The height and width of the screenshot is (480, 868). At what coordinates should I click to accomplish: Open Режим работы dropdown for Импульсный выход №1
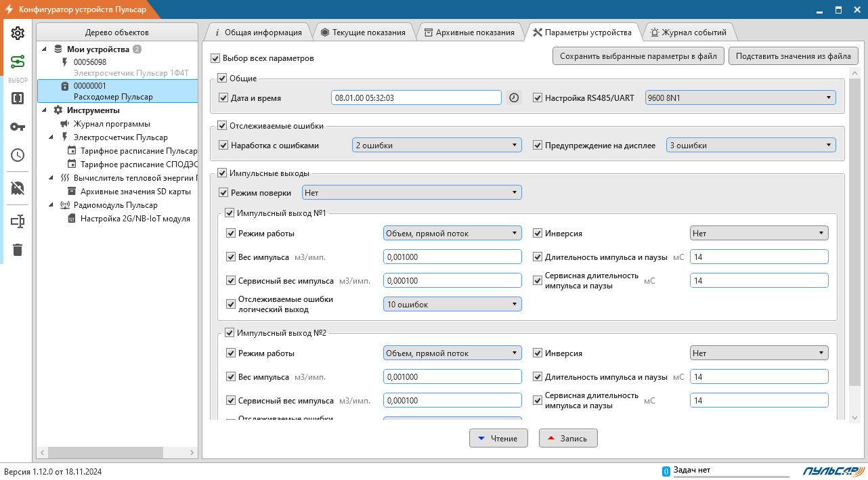452,233
